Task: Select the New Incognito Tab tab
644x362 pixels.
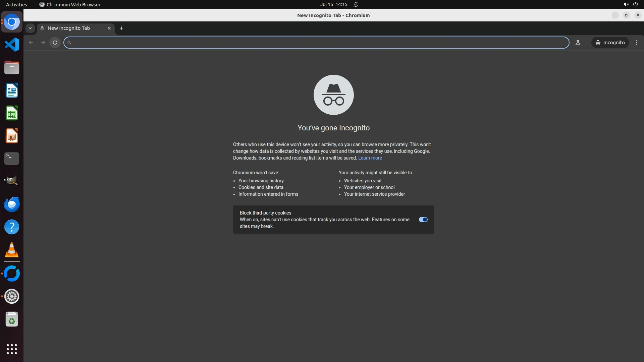Action: click(69, 28)
